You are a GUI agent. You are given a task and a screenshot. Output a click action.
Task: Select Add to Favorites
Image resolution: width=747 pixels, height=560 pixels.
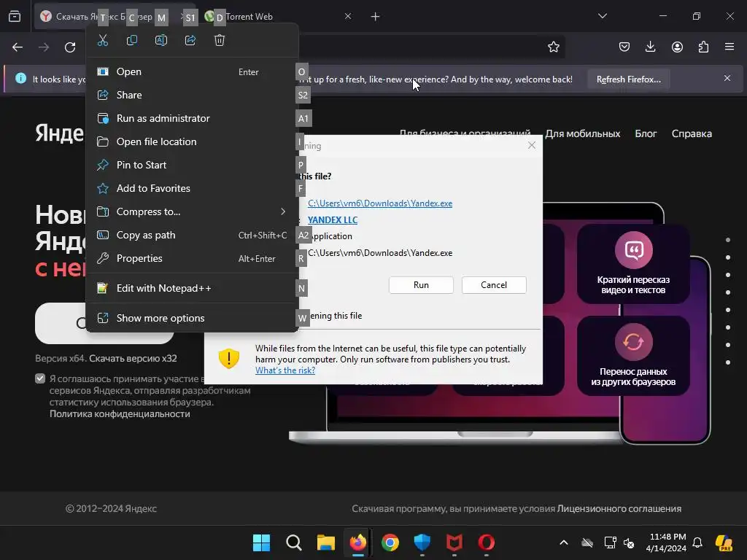(x=192, y=188)
